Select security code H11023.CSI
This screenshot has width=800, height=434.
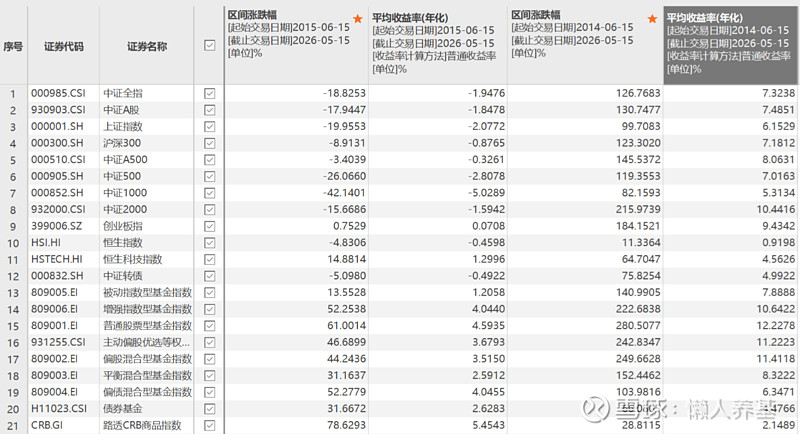pyautogui.click(x=59, y=409)
